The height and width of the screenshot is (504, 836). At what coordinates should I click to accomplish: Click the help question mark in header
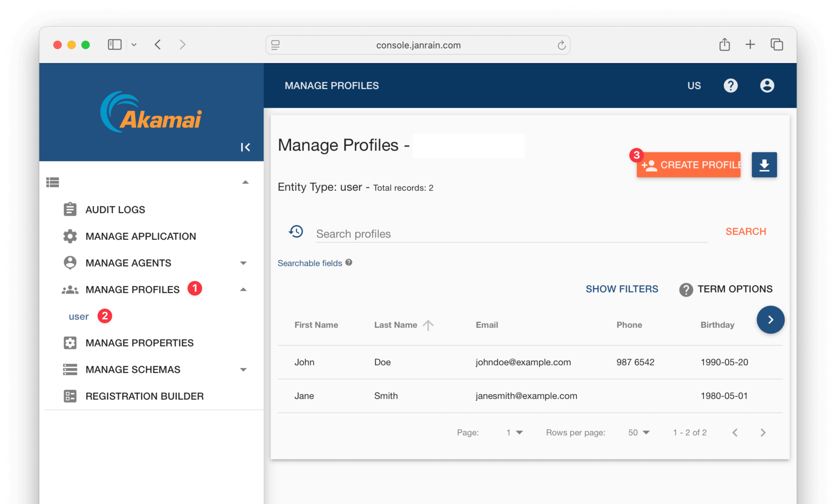(x=730, y=86)
